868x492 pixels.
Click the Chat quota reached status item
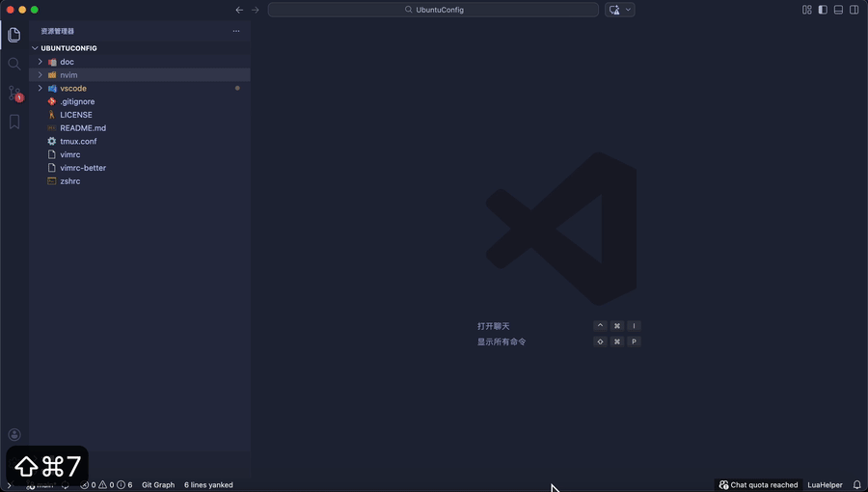758,485
